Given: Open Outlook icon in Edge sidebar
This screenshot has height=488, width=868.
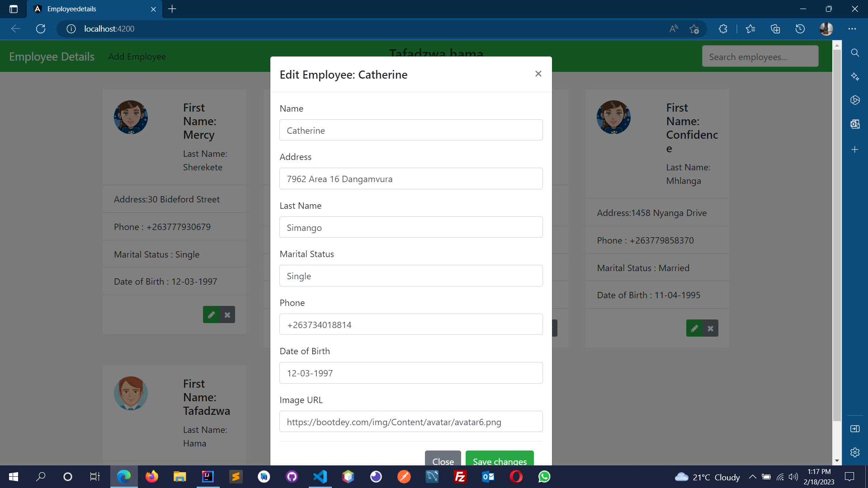Looking at the screenshot, I should point(855,124).
